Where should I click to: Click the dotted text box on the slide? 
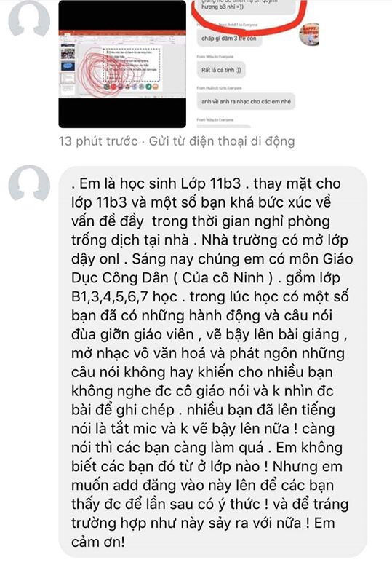pos(132,65)
